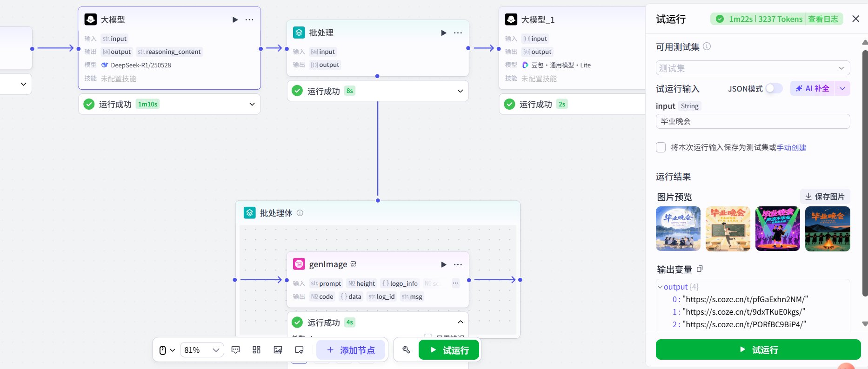
Task: Open the 测试集 dropdown
Action: coord(753,68)
